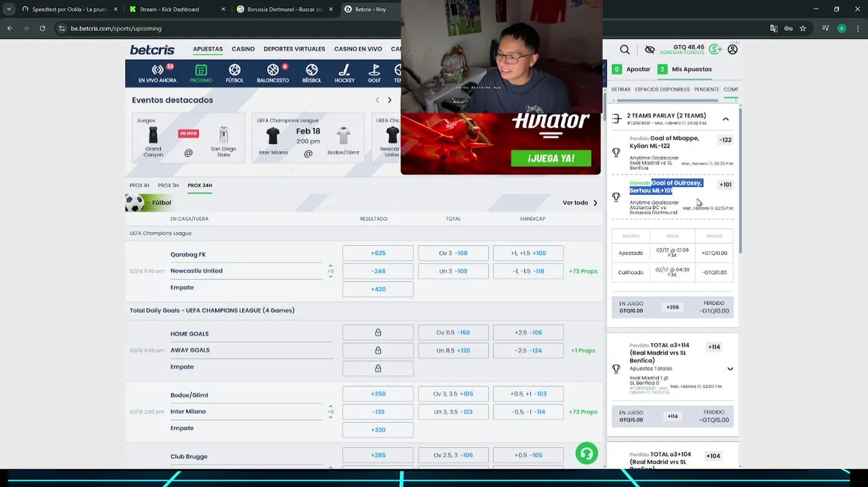Collapse the 2 Teams Parlay bet details
868x487 pixels.
726,119
